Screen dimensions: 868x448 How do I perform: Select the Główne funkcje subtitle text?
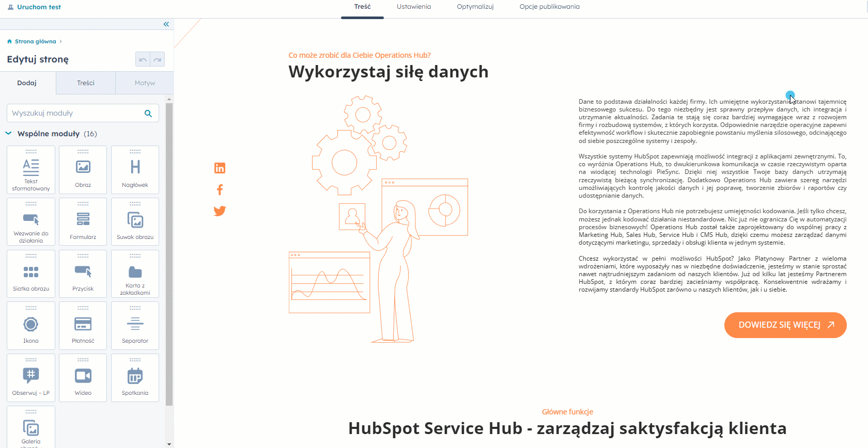[x=567, y=412]
